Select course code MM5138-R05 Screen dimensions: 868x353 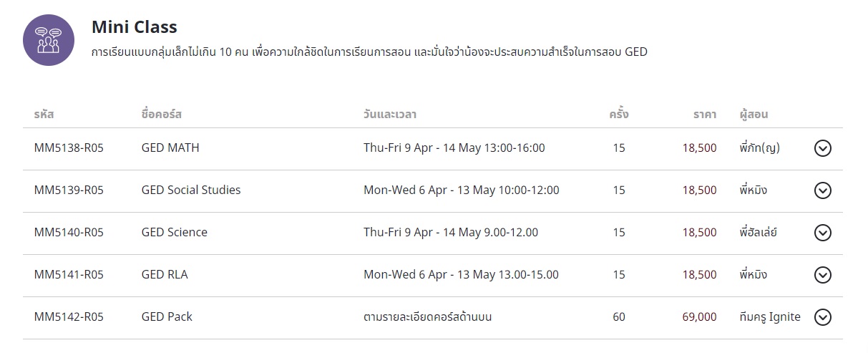(x=69, y=148)
